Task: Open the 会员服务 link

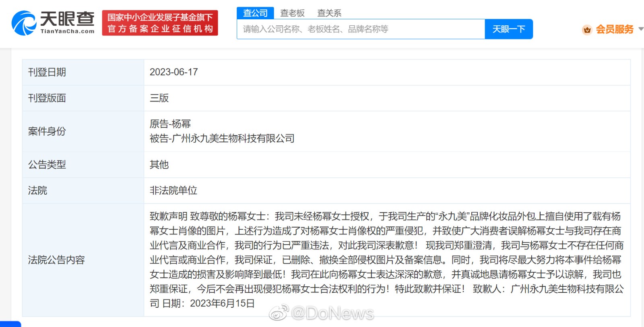Action: point(615,29)
